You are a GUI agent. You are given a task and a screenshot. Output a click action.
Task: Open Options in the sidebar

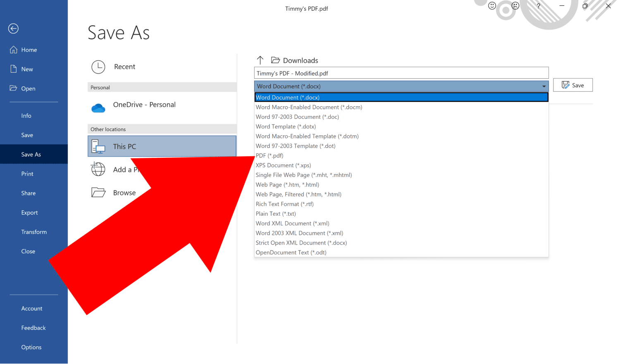click(31, 347)
